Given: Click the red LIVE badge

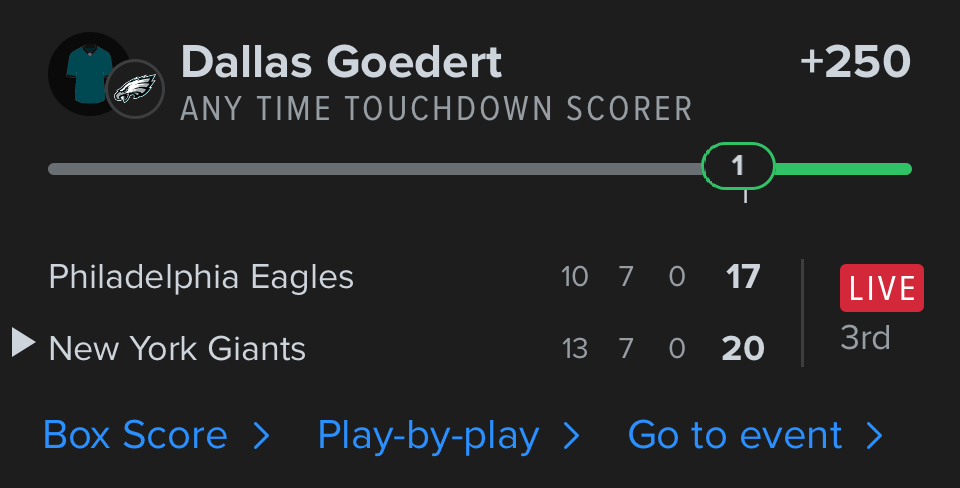Looking at the screenshot, I should pos(881,288).
